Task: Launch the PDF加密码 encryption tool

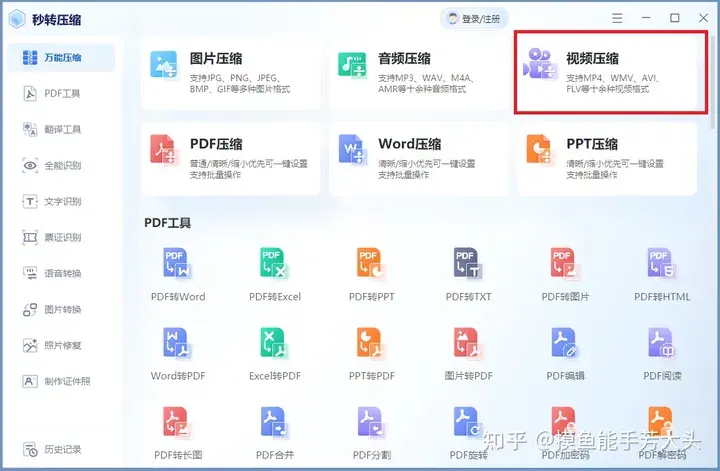Action: (x=565, y=433)
